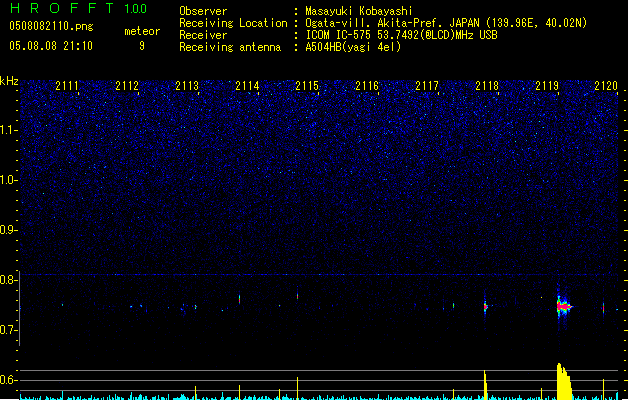Click the 'Receiver' field label
This screenshot has width=629, height=400.
pos(203,35)
